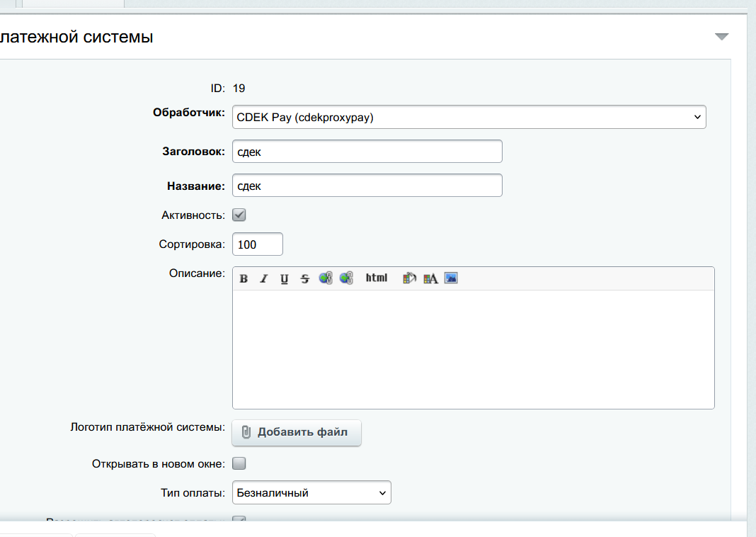The height and width of the screenshot is (537, 756).
Task: Click the link icon beside the html button
Action: 346,278
